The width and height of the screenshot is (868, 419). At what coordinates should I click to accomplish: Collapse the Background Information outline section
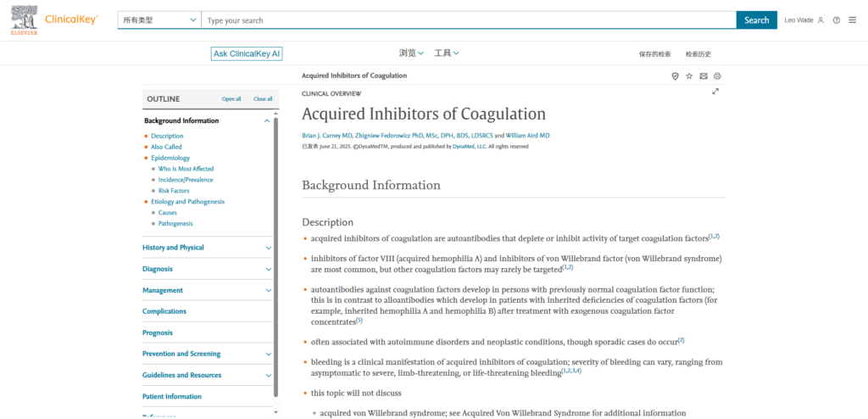tap(267, 120)
